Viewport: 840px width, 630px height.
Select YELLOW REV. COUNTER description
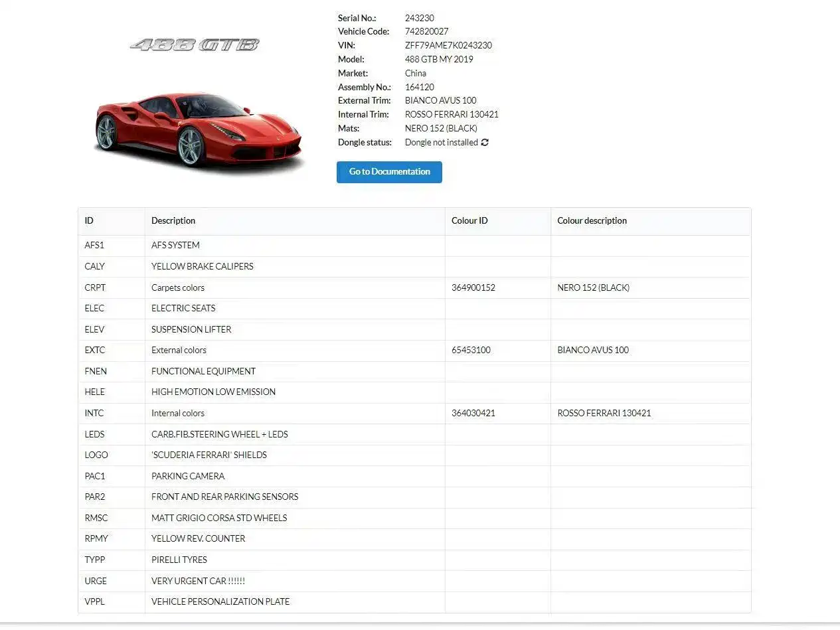coord(199,539)
